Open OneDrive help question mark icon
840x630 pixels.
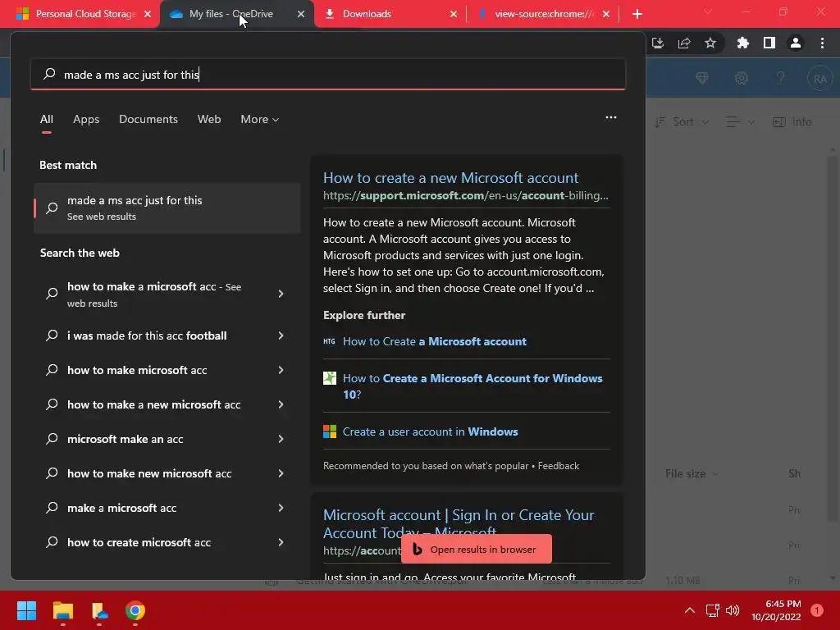tap(781, 78)
